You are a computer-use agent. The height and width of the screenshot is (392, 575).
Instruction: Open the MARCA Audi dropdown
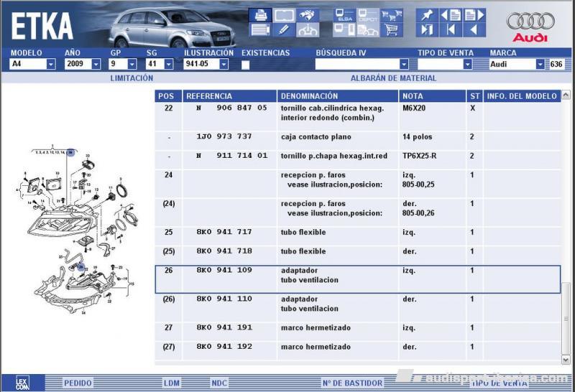pyautogui.click(x=540, y=64)
